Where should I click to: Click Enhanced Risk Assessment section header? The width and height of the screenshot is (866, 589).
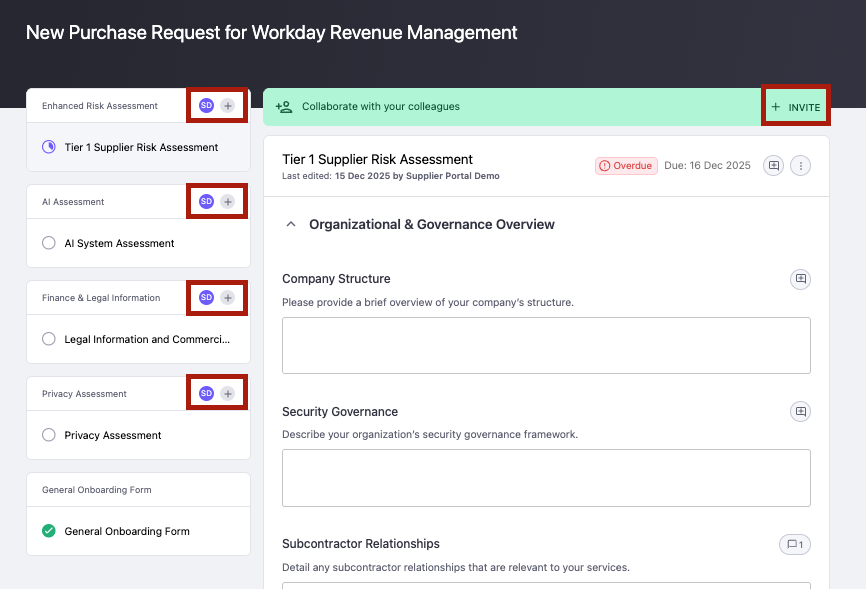pos(100,106)
